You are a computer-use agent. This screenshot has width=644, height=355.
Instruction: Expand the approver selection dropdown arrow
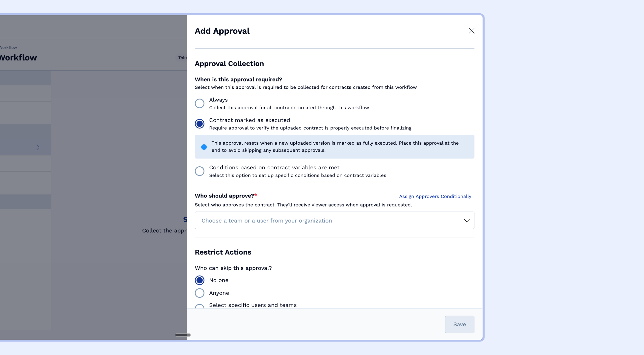pos(467,220)
